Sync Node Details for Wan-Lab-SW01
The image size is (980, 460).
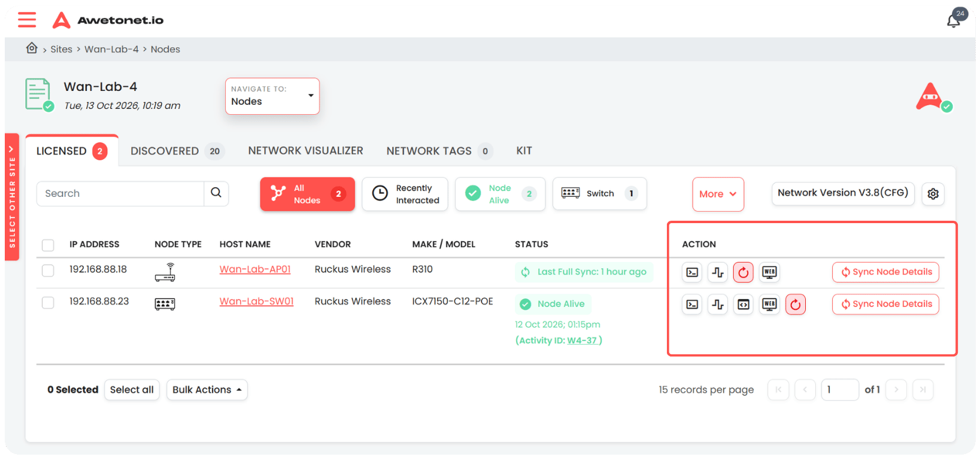pyautogui.click(x=885, y=304)
